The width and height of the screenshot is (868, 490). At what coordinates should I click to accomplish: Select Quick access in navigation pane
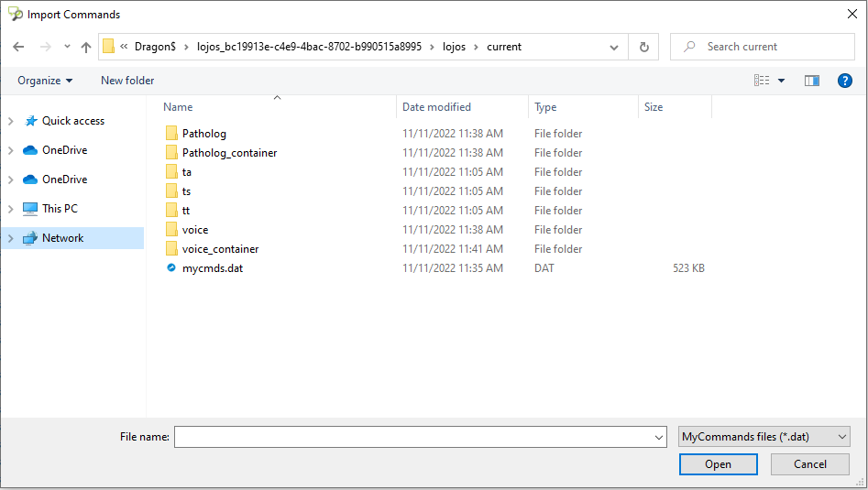(73, 121)
